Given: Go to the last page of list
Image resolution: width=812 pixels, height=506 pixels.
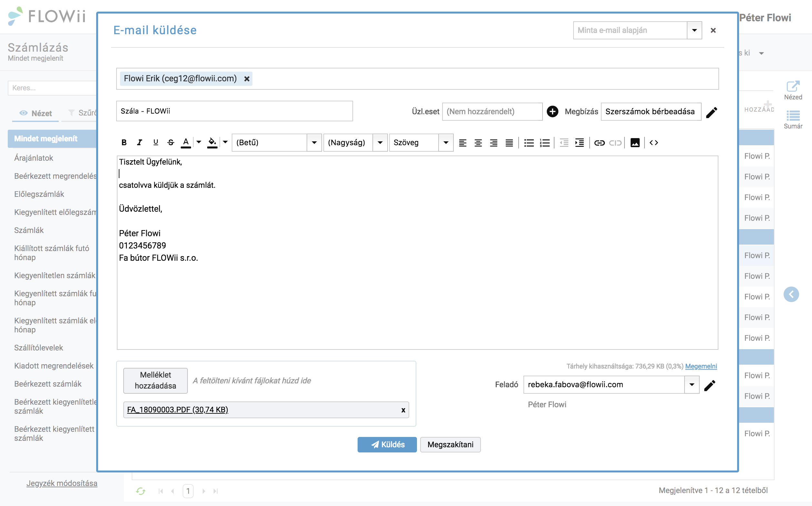Looking at the screenshot, I should pyautogui.click(x=216, y=491).
